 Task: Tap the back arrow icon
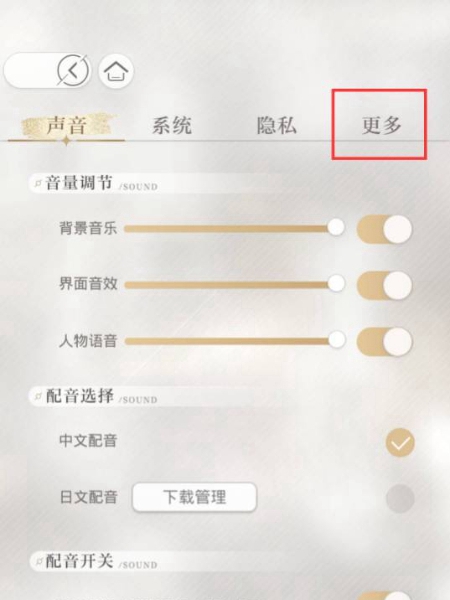[73, 71]
